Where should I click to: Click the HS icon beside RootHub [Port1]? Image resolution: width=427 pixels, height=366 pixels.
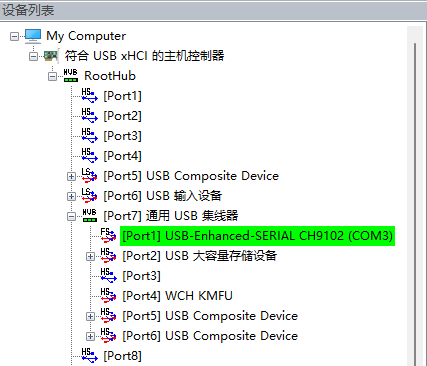tap(89, 95)
